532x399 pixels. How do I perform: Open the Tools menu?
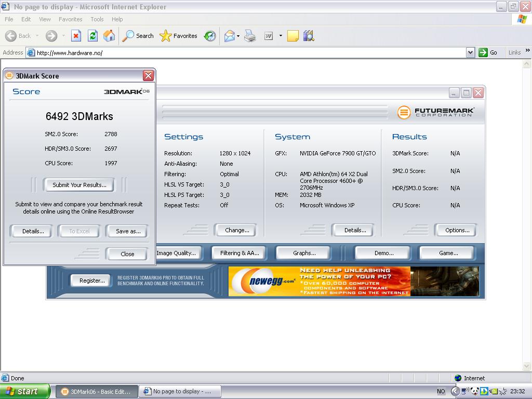pyautogui.click(x=97, y=19)
